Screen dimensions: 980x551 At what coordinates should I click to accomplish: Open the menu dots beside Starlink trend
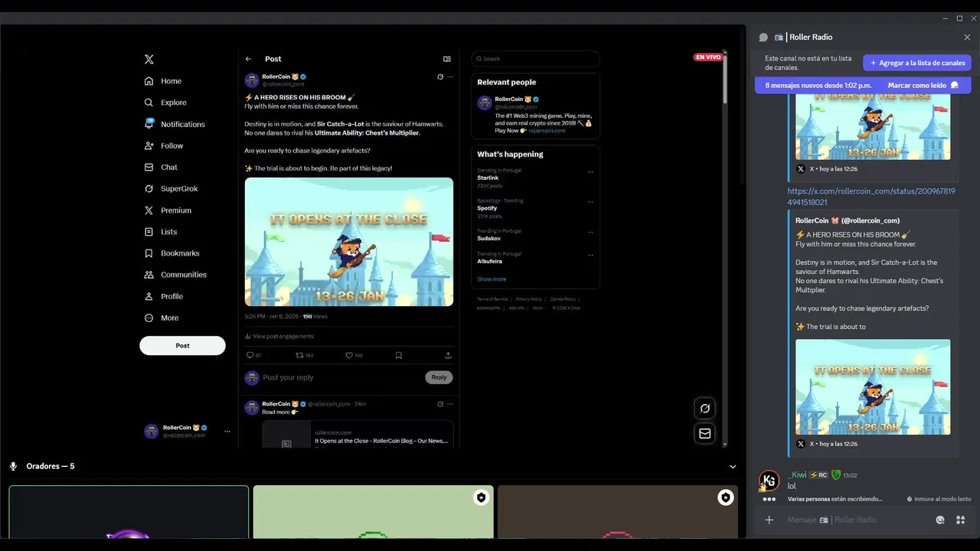coord(590,171)
